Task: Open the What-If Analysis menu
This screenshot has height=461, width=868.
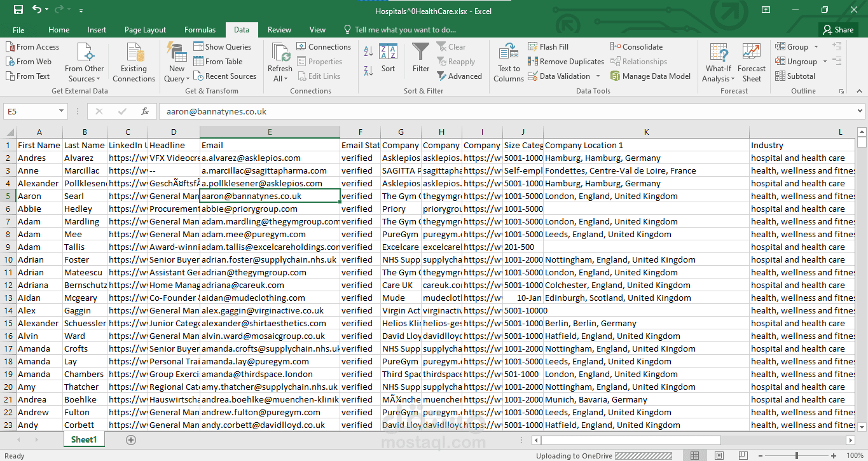Action: click(718, 63)
